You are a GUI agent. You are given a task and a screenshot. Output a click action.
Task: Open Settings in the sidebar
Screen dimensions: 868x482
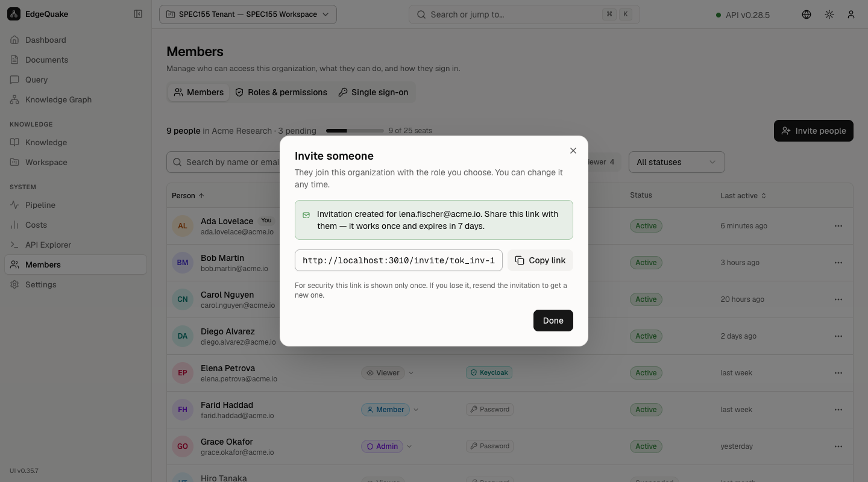pyautogui.click(x=75, y=284)
